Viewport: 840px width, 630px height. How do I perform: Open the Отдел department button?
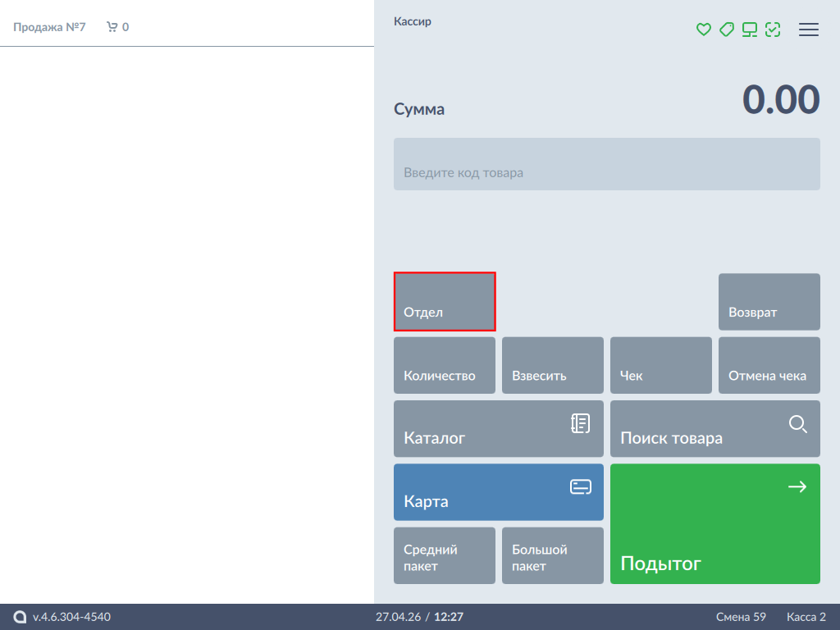(445, 302)
